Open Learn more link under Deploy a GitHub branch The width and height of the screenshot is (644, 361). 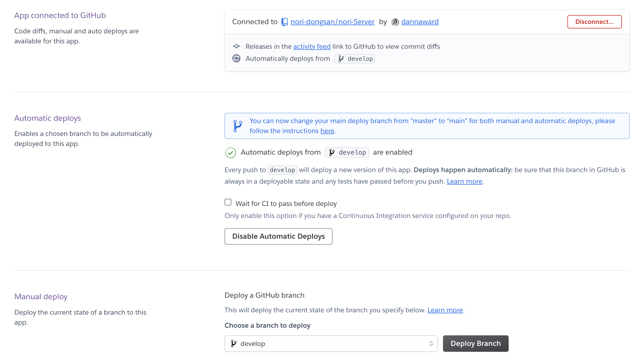click(x=445, y=310)
